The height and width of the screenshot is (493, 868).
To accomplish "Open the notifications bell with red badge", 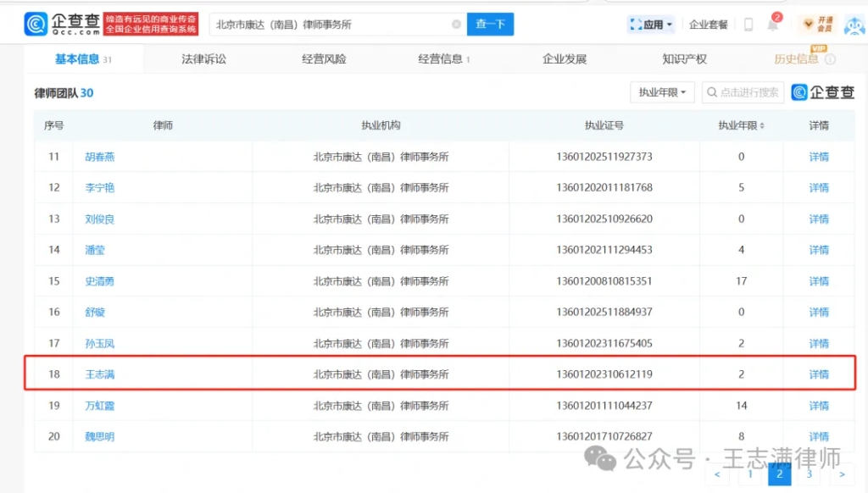I will (772, 24).
